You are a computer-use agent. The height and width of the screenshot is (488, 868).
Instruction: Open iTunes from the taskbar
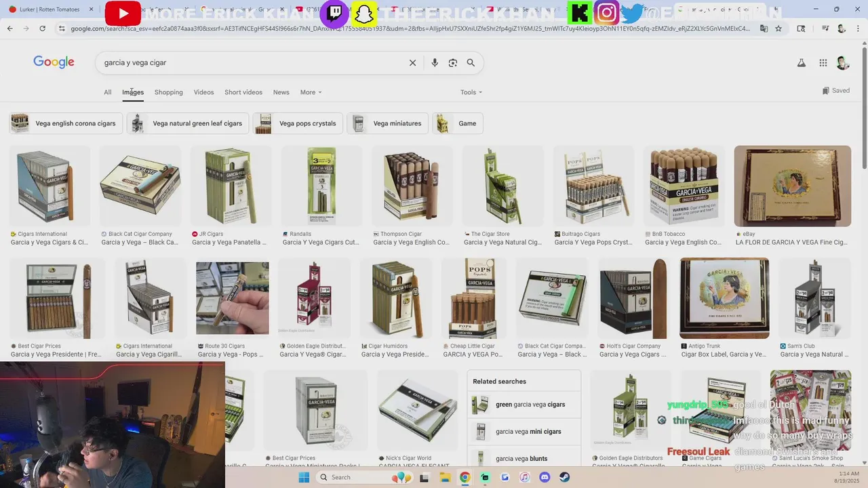pos(524,477)
